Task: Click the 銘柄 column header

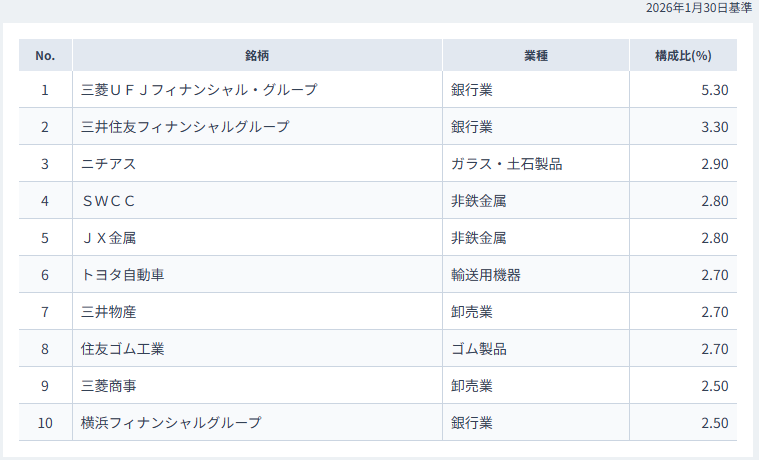Action: click(x=257, y=55)
